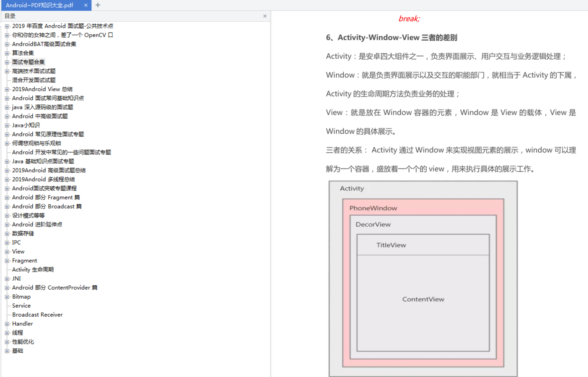Click 目录 panel header label

coord(10,16)
